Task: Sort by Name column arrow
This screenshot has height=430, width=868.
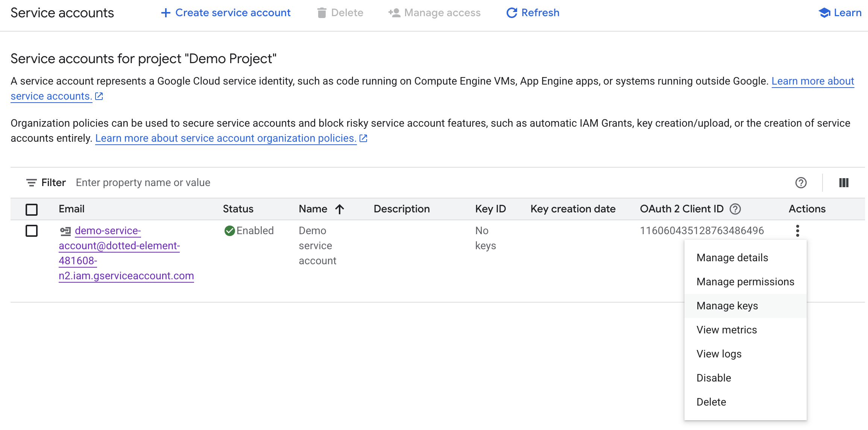Action: tap(340, 209)
